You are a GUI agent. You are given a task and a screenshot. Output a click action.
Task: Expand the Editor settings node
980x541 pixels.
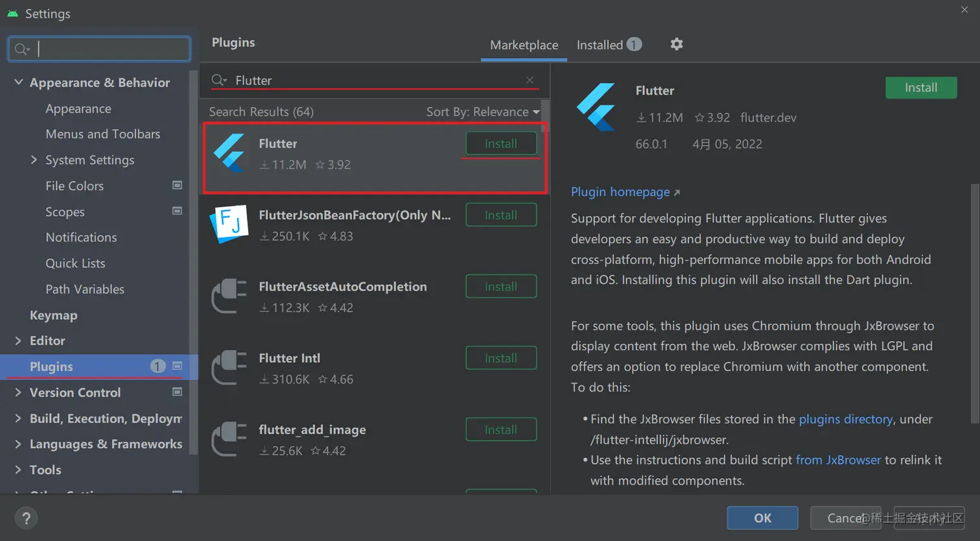point(18,341)
